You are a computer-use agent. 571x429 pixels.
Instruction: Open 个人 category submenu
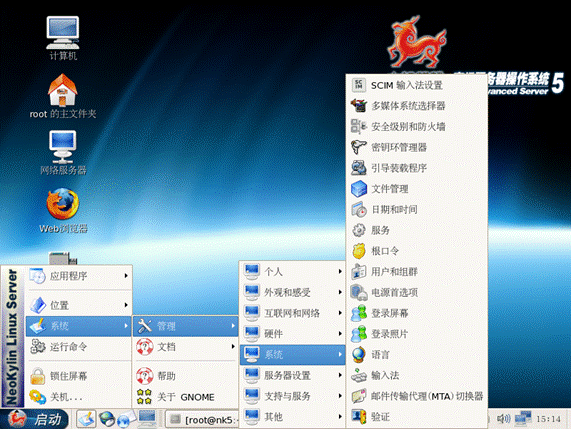(292, 271)
